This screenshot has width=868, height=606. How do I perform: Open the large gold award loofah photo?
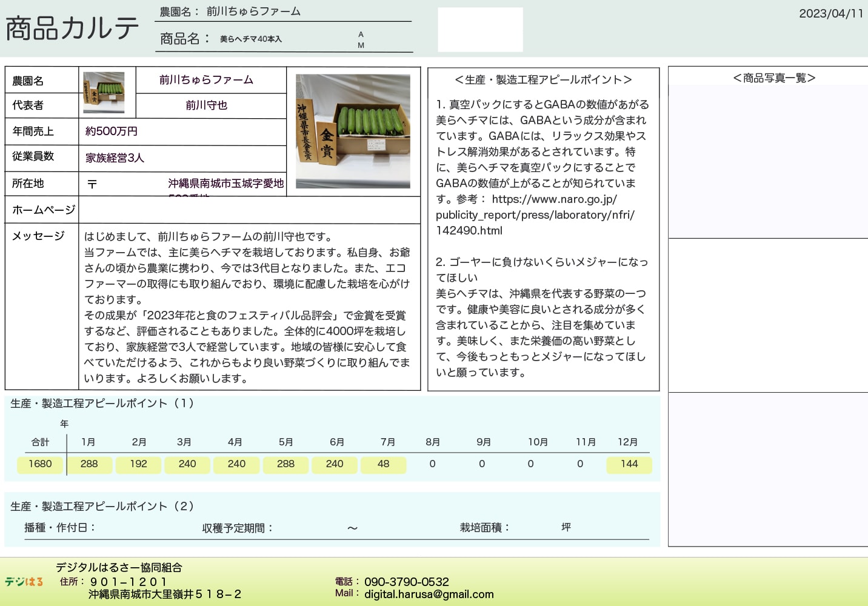click(353, 131)
